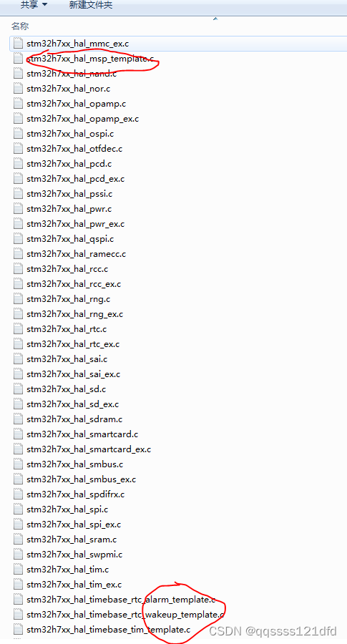Click file icon beside stm32h7xx_hal_nor.c
The image size is (347, 644).
click(18, 88)
